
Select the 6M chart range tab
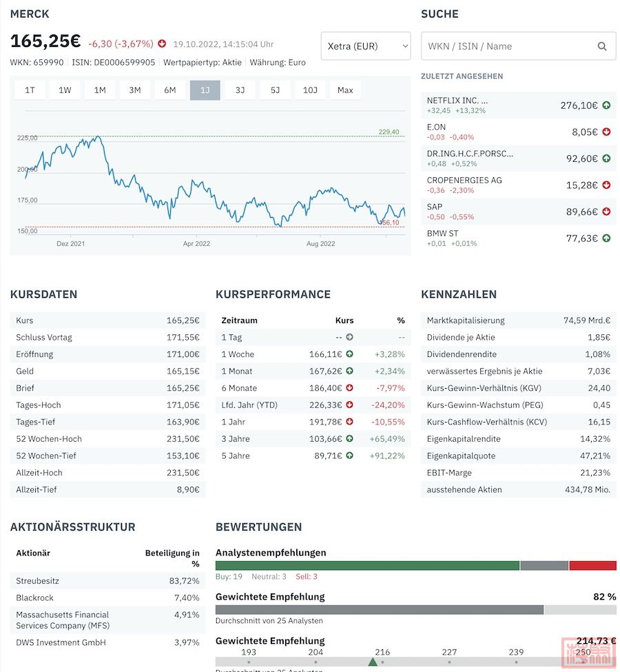point(170,90)
